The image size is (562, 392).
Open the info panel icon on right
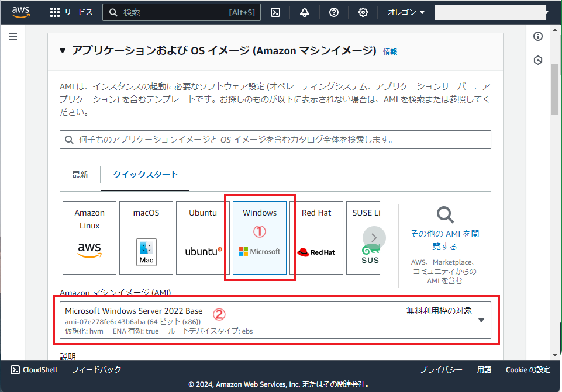point(538,36)
